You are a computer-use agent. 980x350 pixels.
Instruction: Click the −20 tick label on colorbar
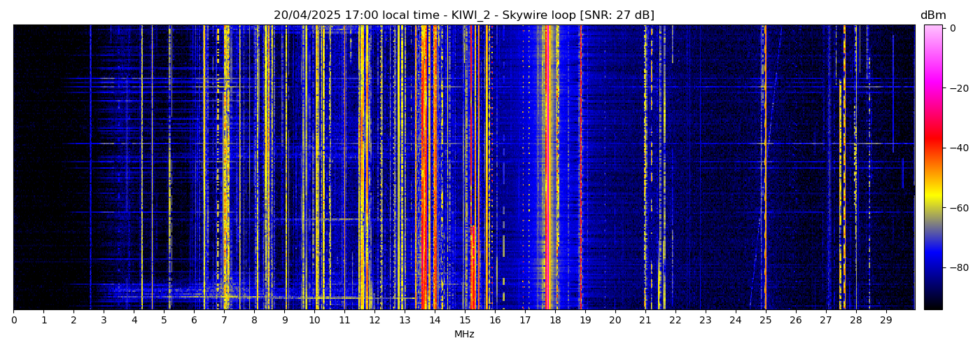[957, 88]
